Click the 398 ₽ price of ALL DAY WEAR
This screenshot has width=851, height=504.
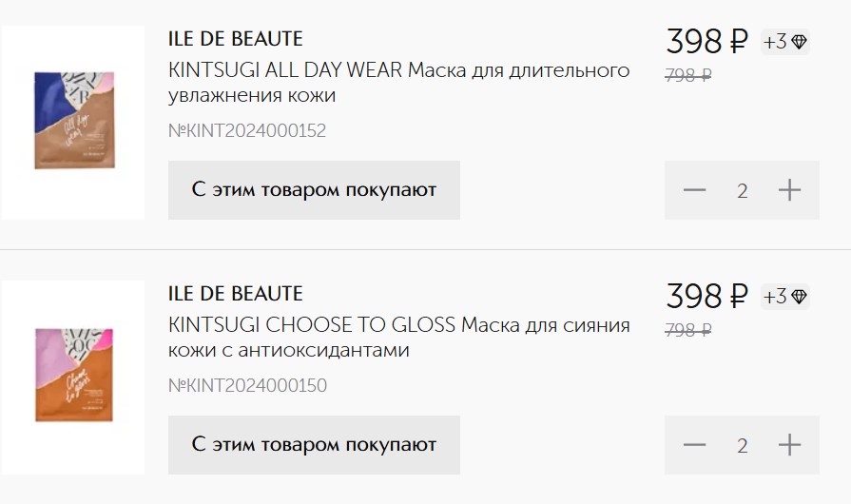pyautogui.click(x=706, y=41)
